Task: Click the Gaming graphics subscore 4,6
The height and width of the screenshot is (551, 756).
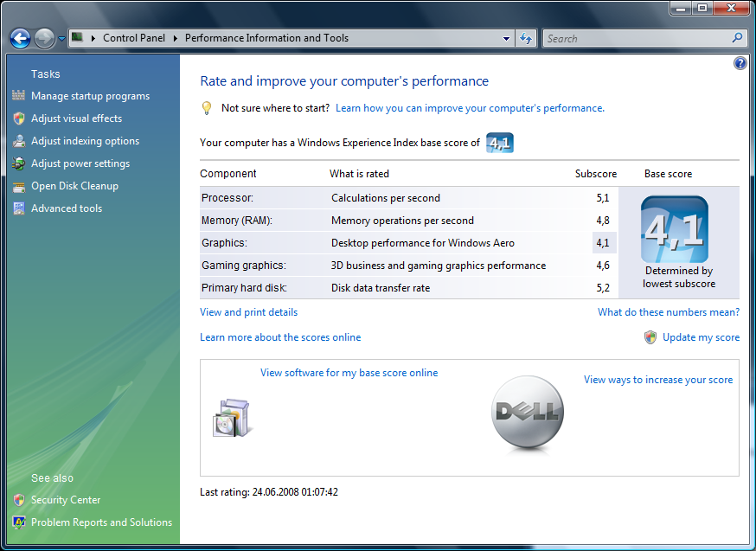Action: (603, 266)
